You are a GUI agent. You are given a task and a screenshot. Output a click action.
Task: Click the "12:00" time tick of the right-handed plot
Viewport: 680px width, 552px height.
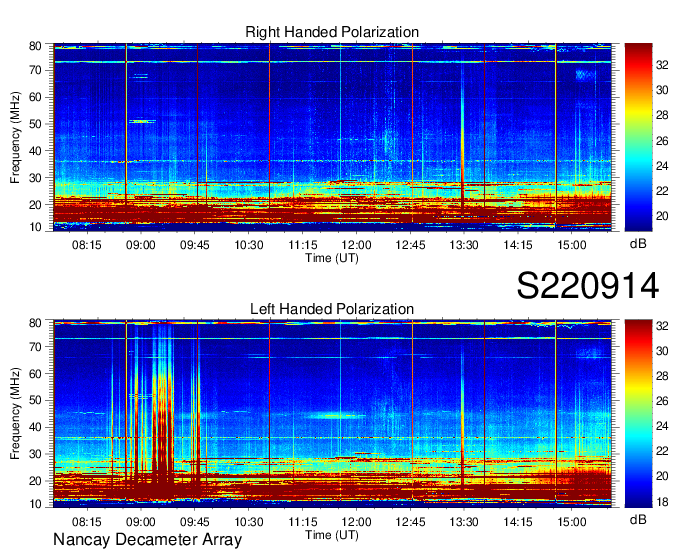[357, 245]
